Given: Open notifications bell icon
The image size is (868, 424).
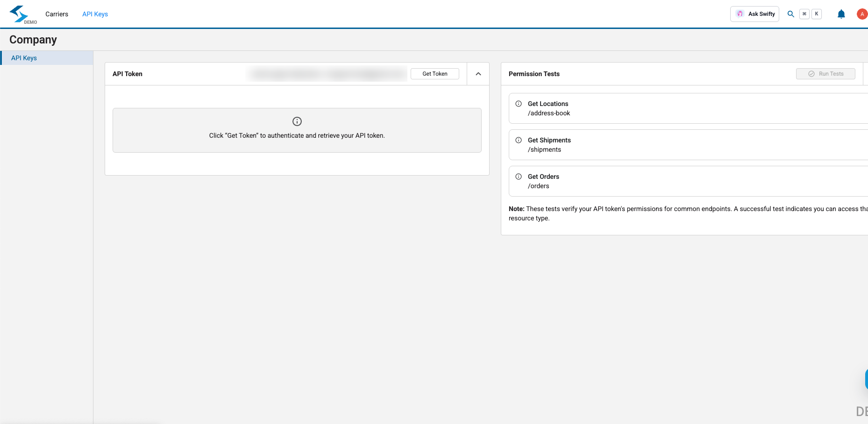Looking at the screenshot, I should pyautogui.click(x=841, y=14).
